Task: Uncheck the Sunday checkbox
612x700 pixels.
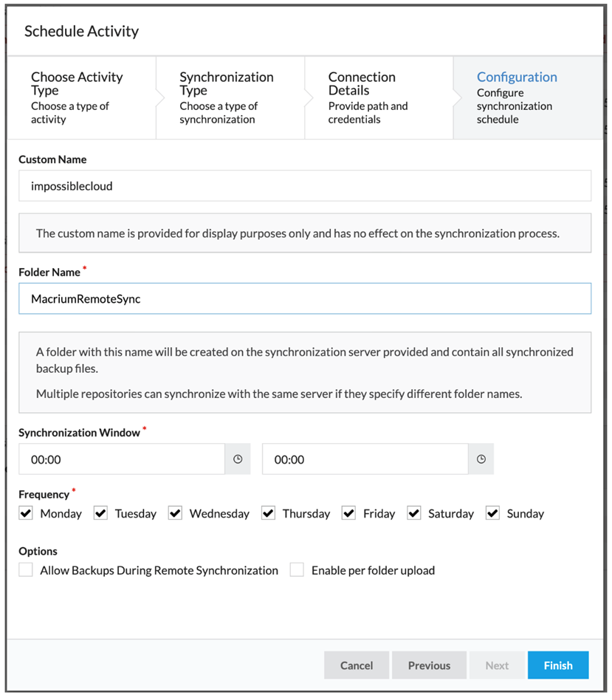Action: [492, 513]
